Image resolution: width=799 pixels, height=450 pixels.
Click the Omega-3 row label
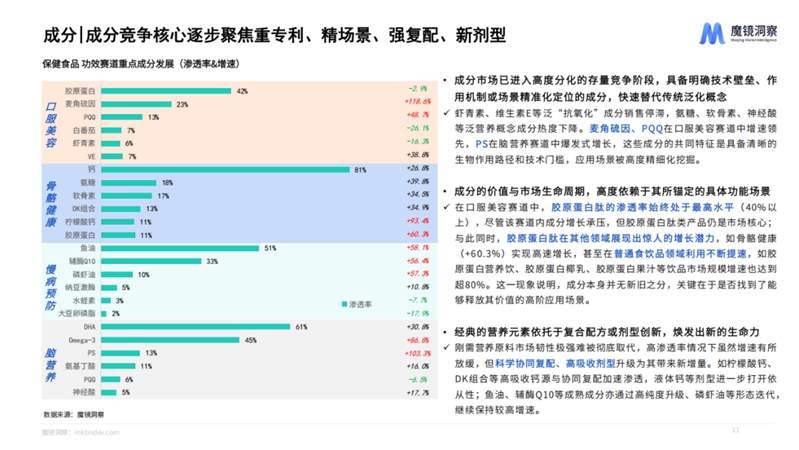[x=82, y=340]
